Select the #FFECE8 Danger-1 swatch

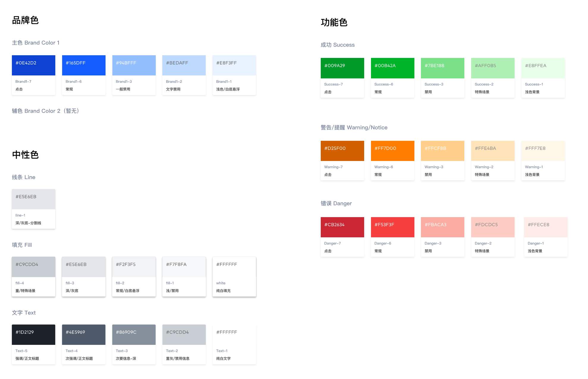pyautogui.click(x=546, y=227)
